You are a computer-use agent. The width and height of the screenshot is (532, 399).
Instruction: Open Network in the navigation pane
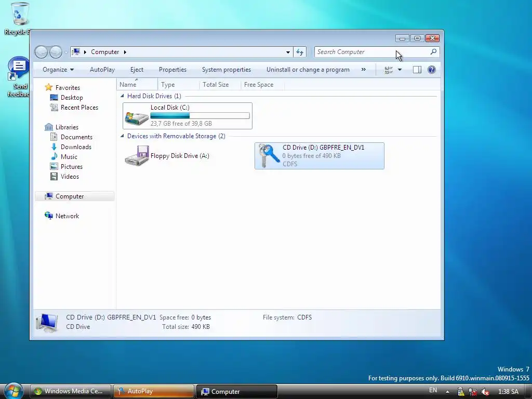tap(67, 216)
